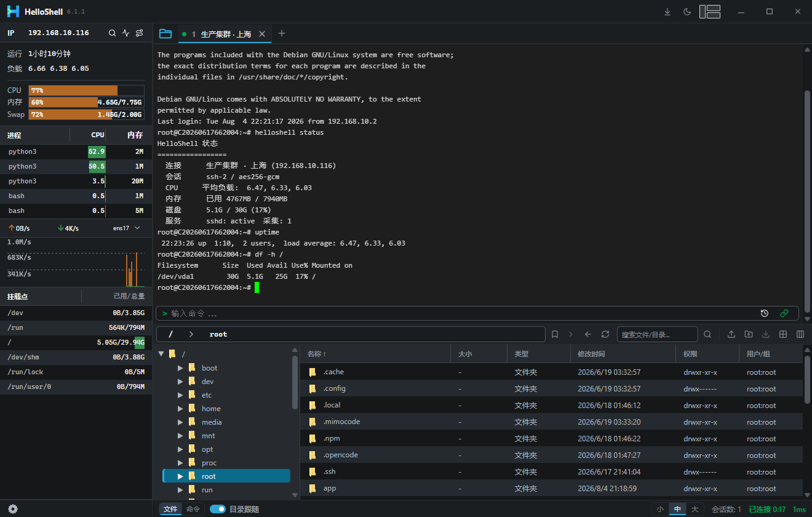Image resolution: width=812 pixels, height=517 pixels.
Task: Expand the opt folder in the tree
Action: tap(180, 449)
